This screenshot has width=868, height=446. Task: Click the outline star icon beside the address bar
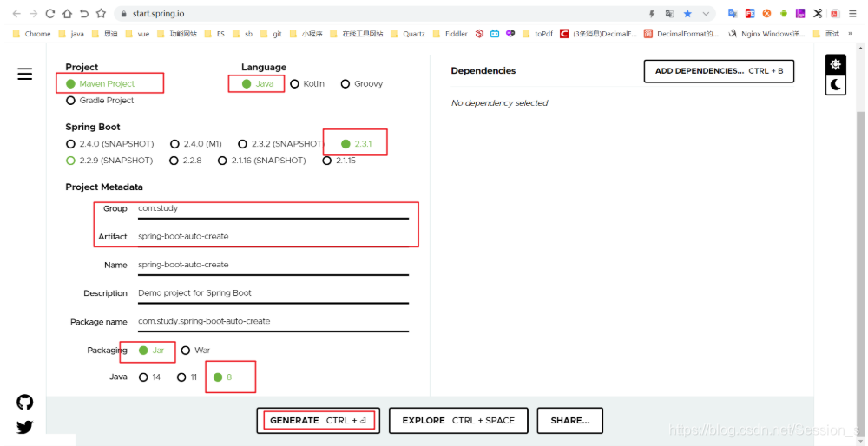pyautogui.click(x=101, y=13)
